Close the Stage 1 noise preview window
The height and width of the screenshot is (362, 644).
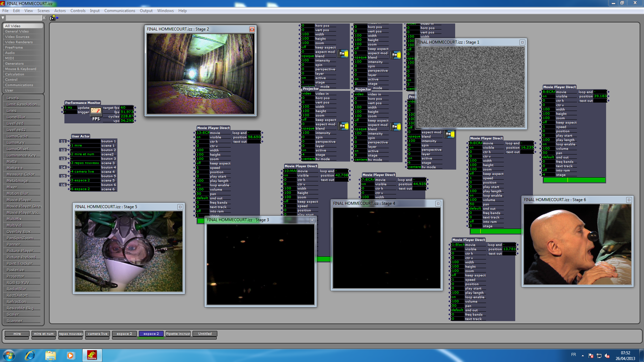coord(522,42)
